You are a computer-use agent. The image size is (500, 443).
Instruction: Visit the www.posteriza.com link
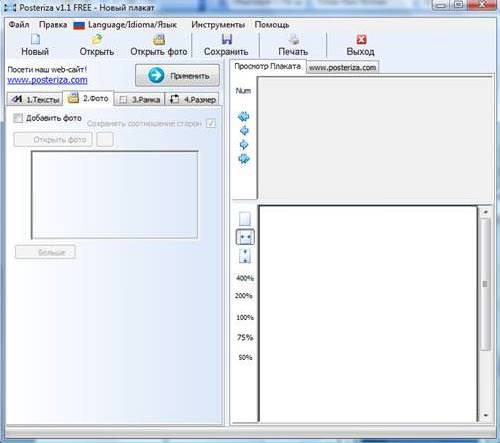pyautogui.click(x=47, y=80)
